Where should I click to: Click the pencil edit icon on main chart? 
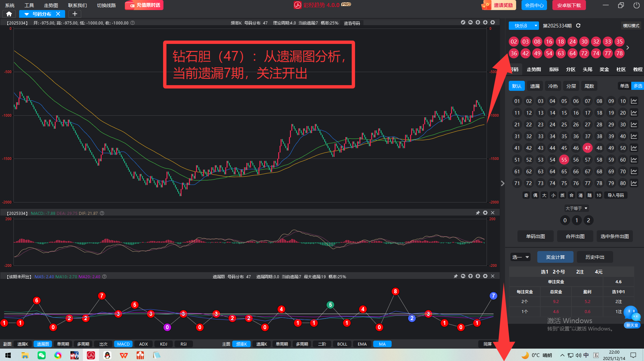[x=463, y=22]
